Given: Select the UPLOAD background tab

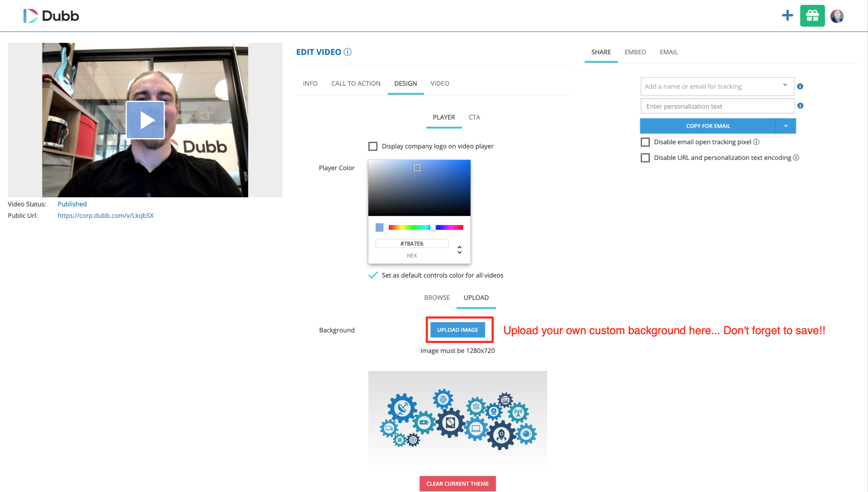Looking at the screenshot, I should point(476,297).
